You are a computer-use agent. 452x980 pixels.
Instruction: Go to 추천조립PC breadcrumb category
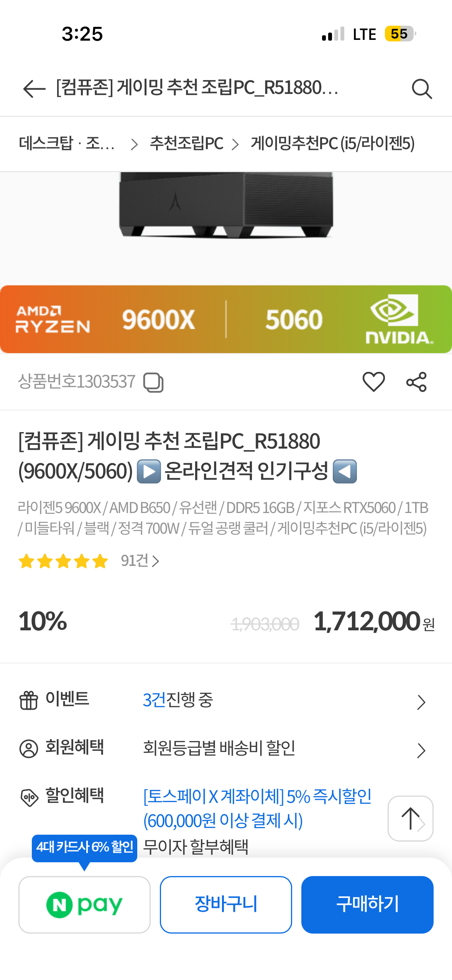(x=186, y=144)
